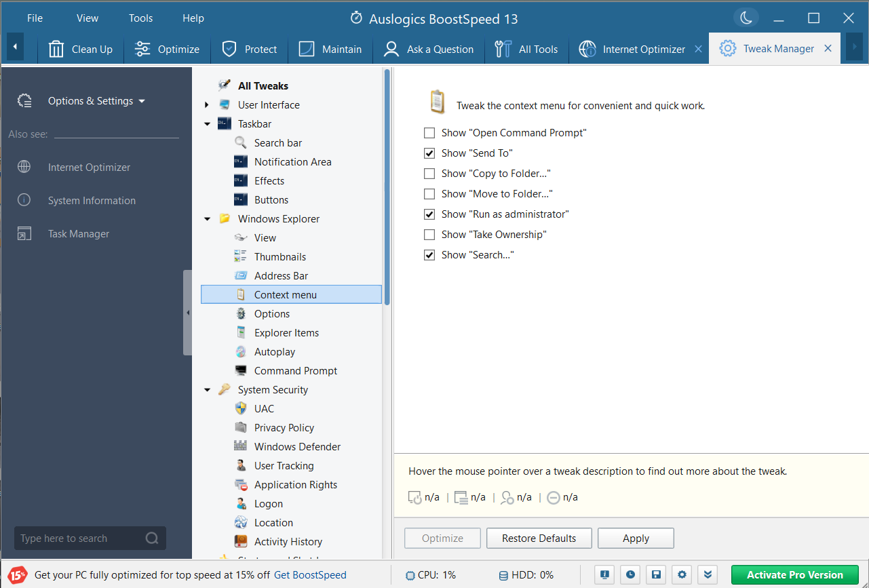This screenshot has height=588, width=869.
Task: Enable Show "Take Ownership"
Action: [x=429, y=235]
